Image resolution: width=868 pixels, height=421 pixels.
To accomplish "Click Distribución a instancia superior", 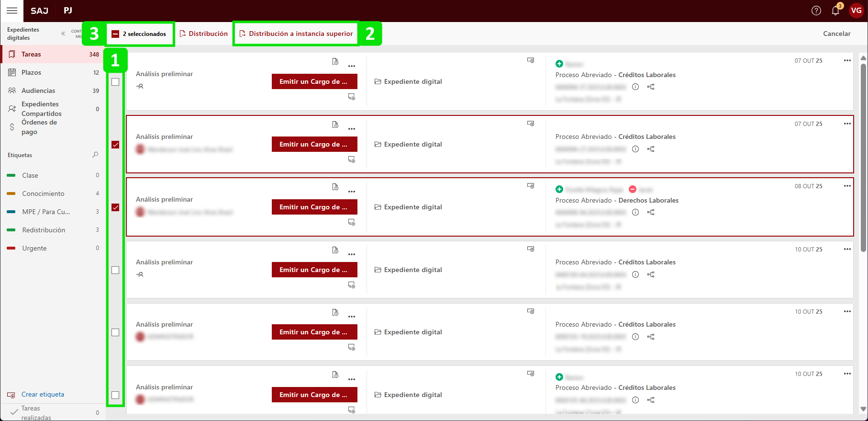I will click(296, 34).
